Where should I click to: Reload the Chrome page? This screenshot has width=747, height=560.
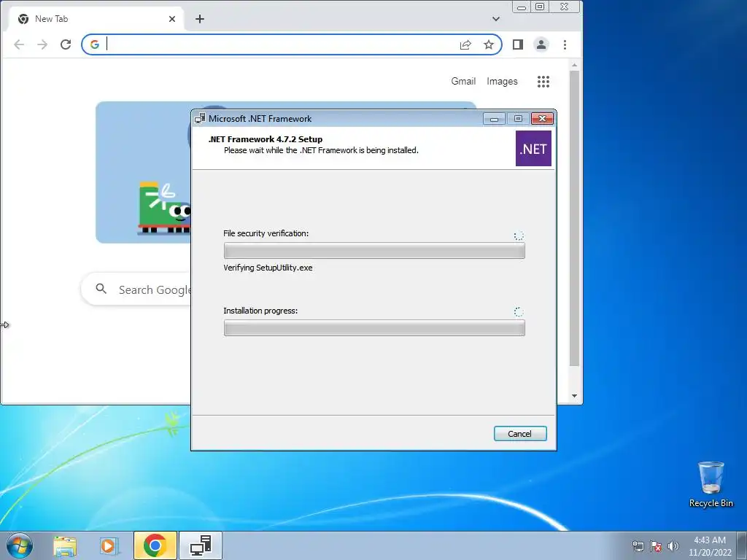[x=66, y=44]
